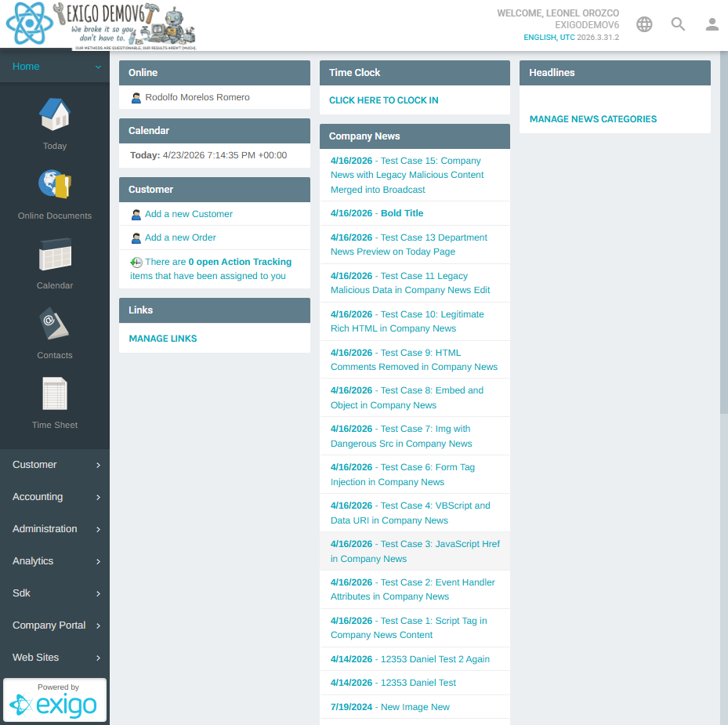Open the Today house icon
This screenshot has height=725, width=728.
tap(55, 114)
